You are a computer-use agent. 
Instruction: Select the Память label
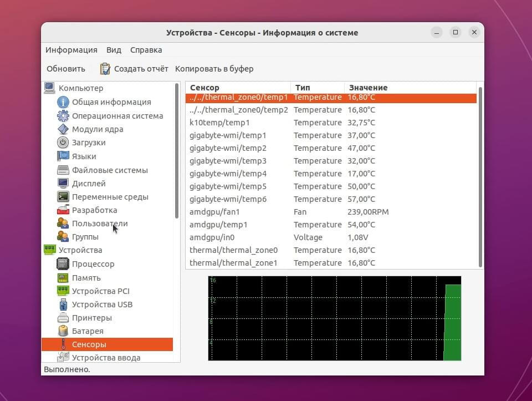(86, 278)
